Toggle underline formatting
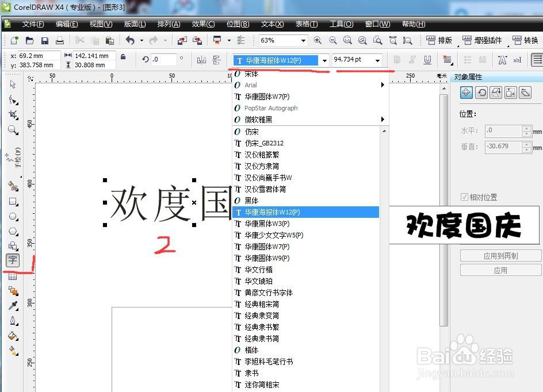 [x=428, y=60]
